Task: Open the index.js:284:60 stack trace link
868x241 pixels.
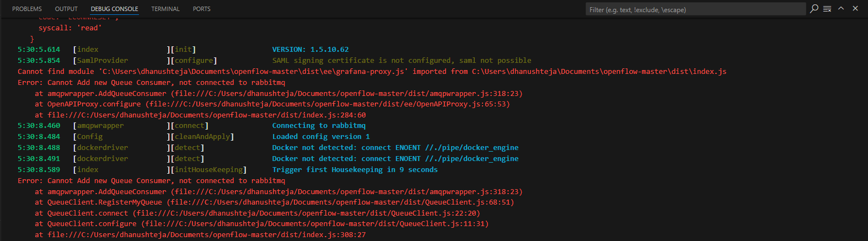Action: pos(207,115)
